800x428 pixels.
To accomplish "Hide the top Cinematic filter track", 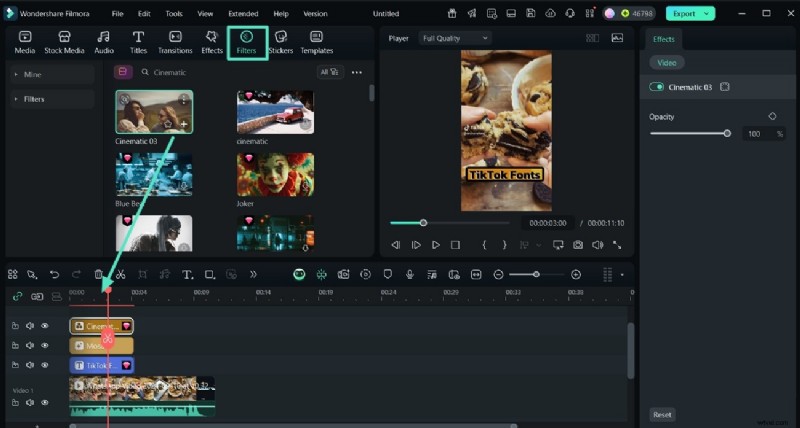I will tap(44, 326).
